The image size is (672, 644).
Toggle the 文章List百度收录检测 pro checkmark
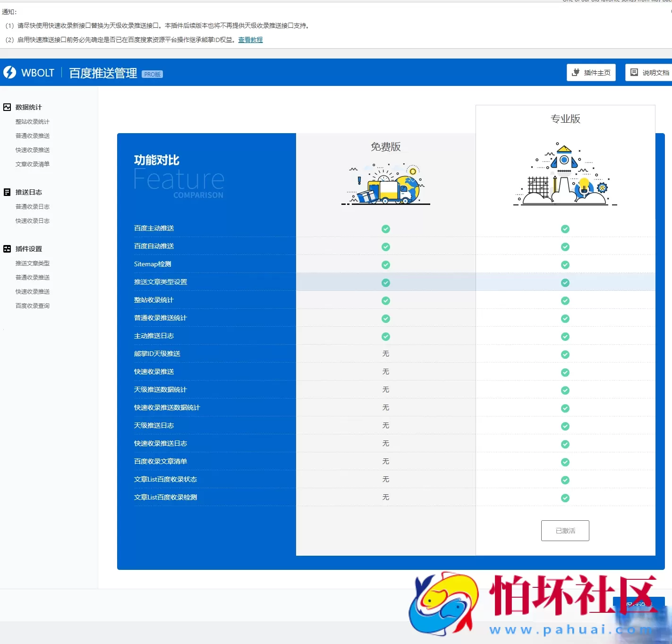565,498
